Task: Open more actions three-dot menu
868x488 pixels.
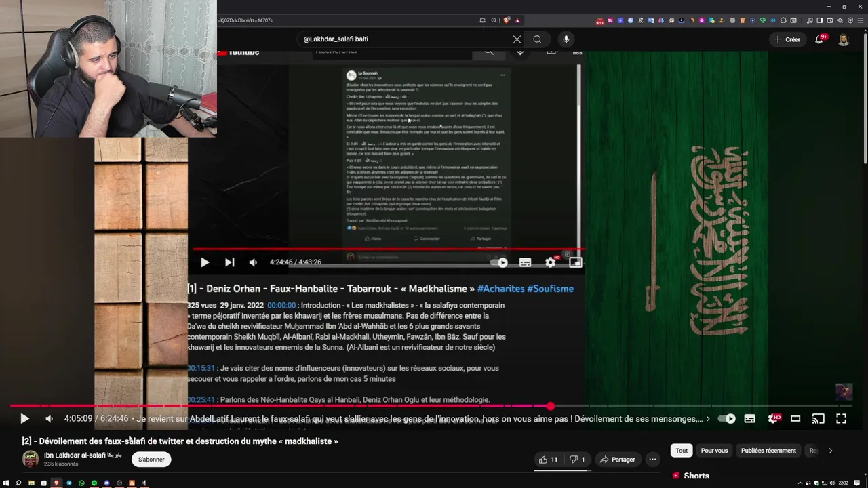Action: click(652, 460)
